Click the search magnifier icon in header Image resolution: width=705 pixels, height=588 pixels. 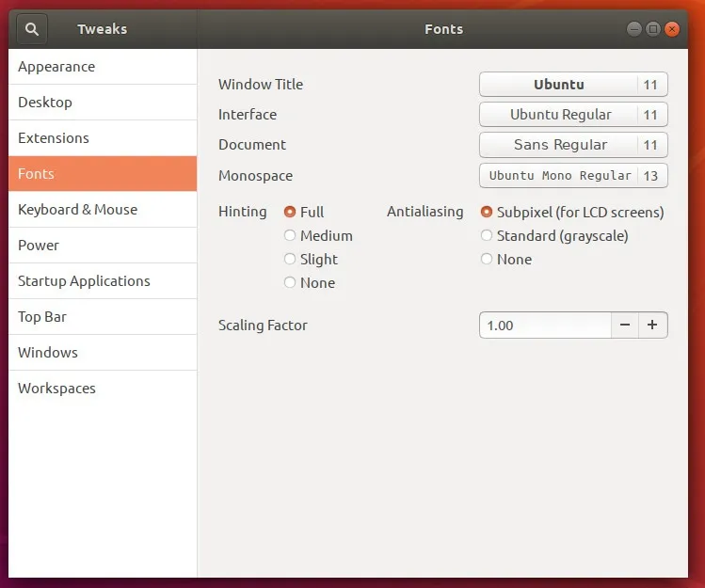(x=31, y=29)
